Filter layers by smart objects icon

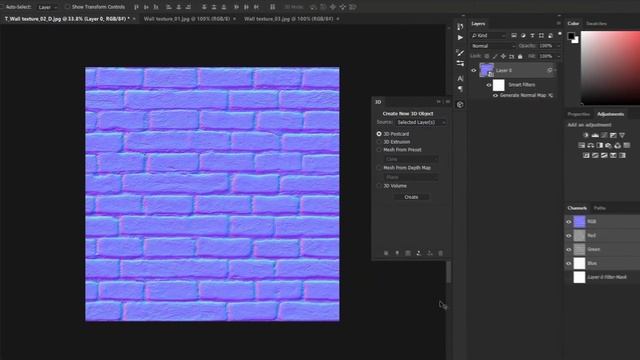point(550,36)
